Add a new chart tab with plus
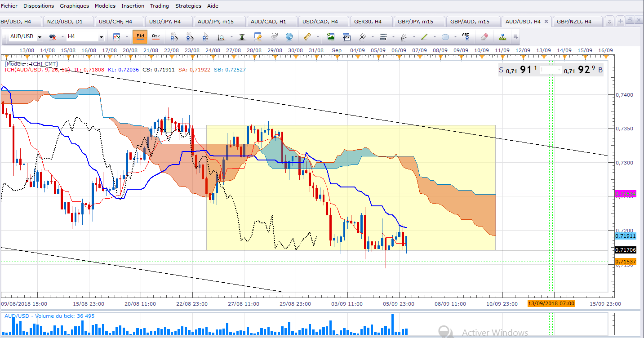Image resolution: width=644 pixels, height=338 pixels. (x=621, y=21)
